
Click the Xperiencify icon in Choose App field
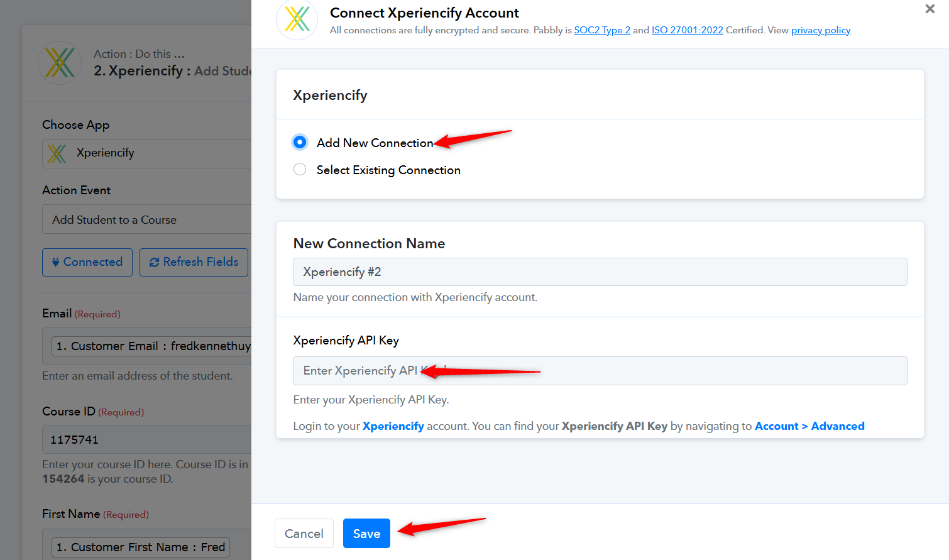pyautogui.click(x=57, y=153)
